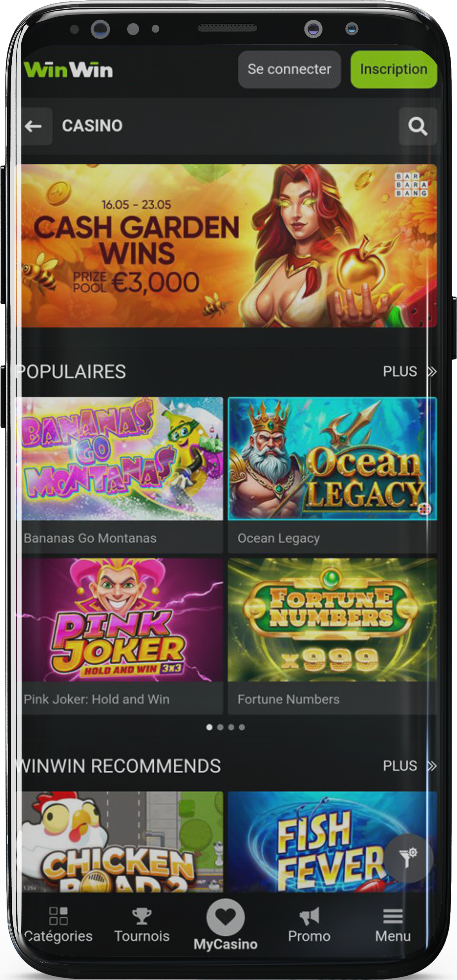Tap the floating filter settings icon
457x980 pixels.
click(x=408, y=858)
